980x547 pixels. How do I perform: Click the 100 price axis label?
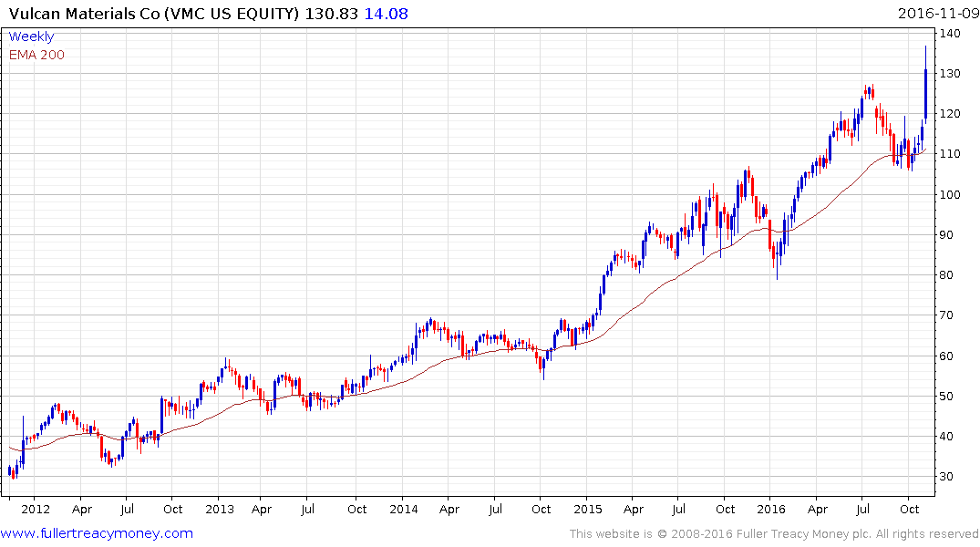click(x=950, y=195)
